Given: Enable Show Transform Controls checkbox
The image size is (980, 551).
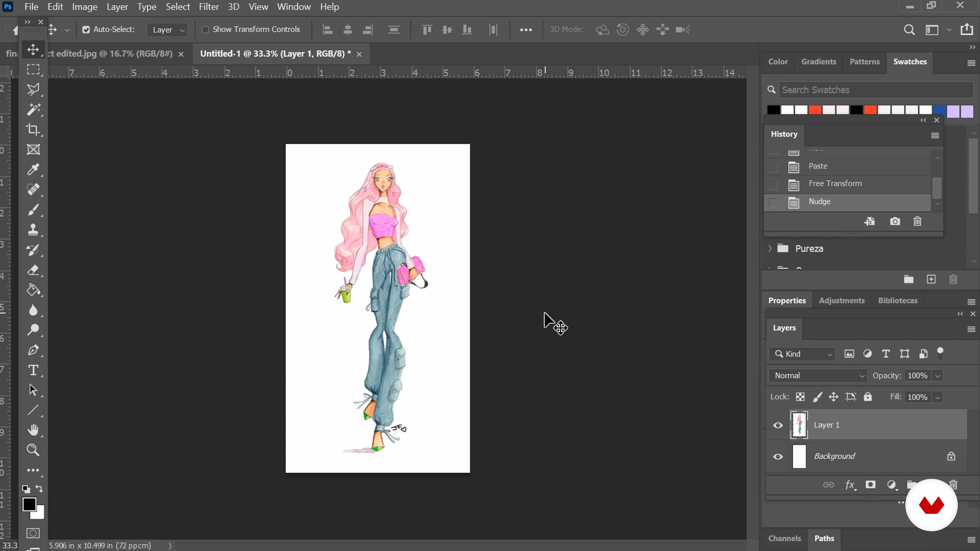Looking at the screenshot, I should click(205, 30).
